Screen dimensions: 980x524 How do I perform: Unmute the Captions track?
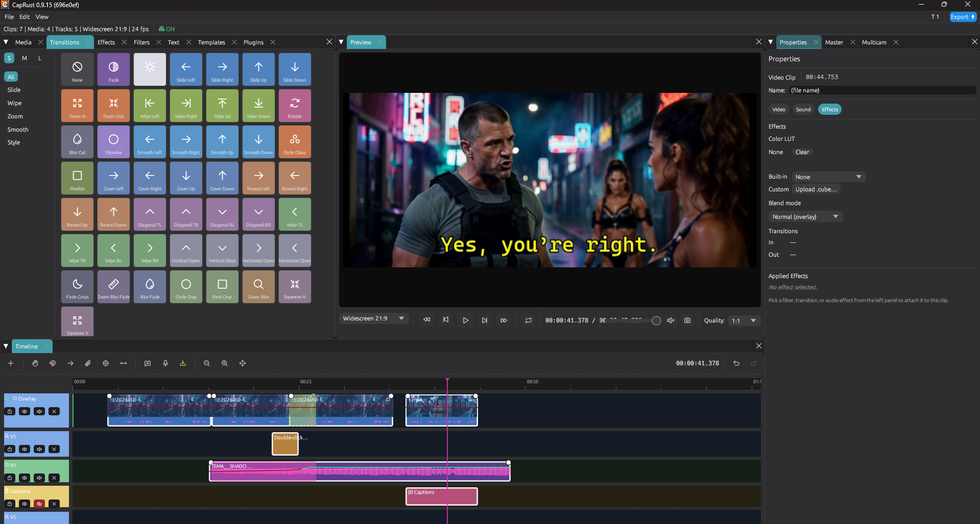point(39,504)
